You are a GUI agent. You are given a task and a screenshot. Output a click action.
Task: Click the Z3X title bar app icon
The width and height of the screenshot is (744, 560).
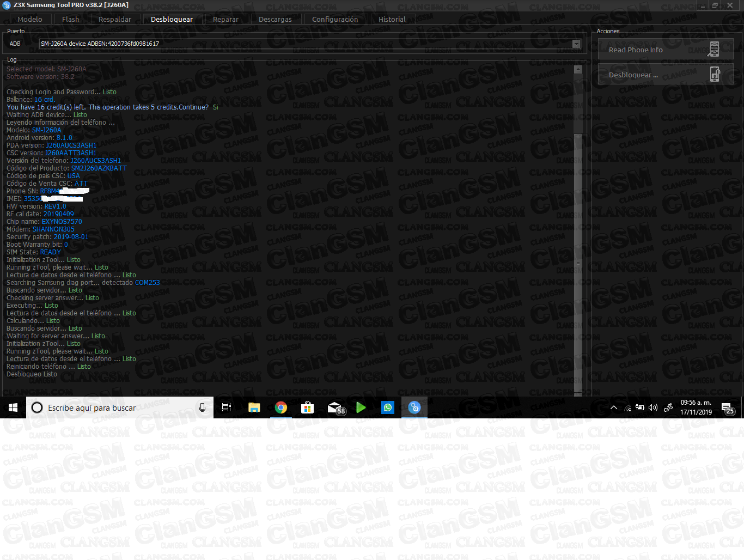tap(7, 5)
